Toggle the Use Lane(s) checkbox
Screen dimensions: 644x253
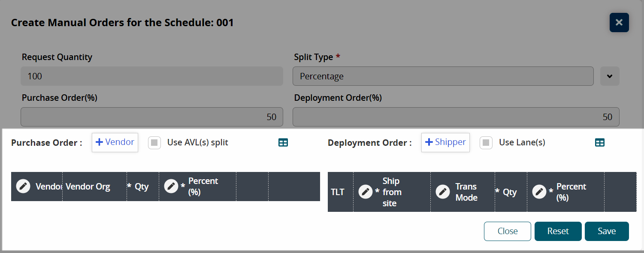[486, 143]
